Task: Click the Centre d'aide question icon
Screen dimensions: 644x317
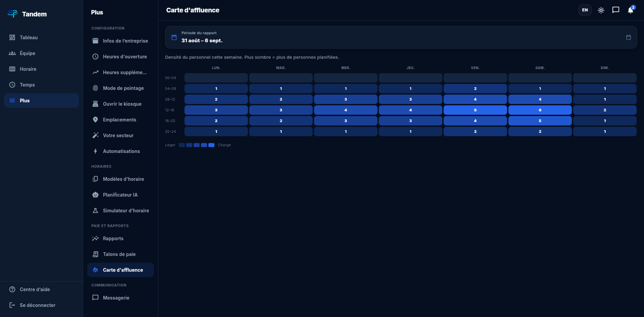Action: (12, 289)
